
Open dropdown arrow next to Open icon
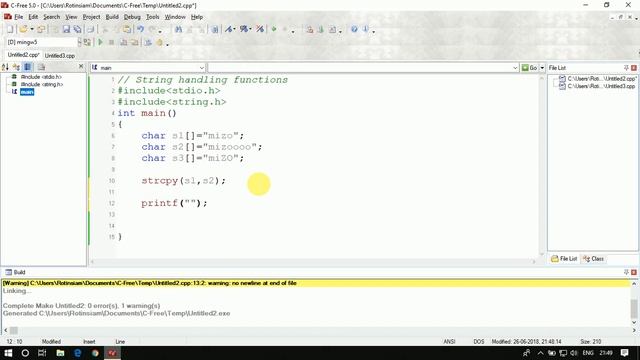tap(32, 29)
